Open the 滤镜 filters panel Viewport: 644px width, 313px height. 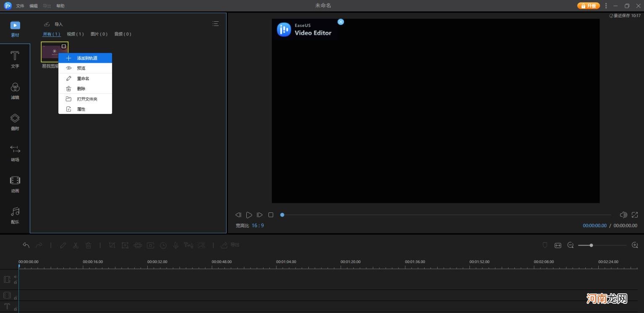(15, 91)
